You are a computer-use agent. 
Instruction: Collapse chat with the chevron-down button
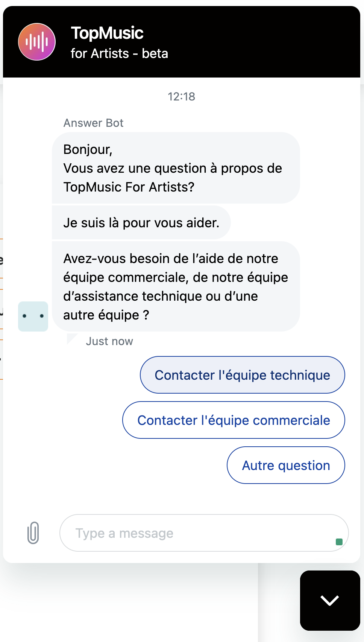pos(330,600)
